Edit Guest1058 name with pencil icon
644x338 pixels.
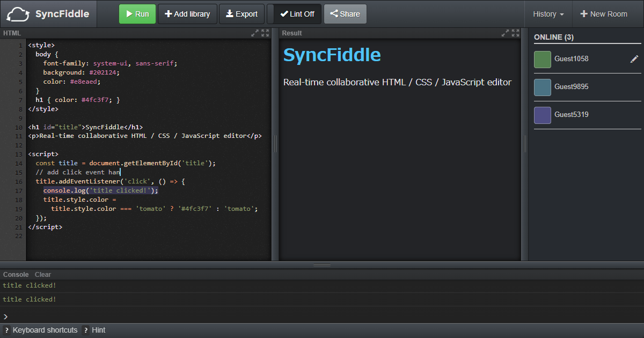(x=634, y=59)
